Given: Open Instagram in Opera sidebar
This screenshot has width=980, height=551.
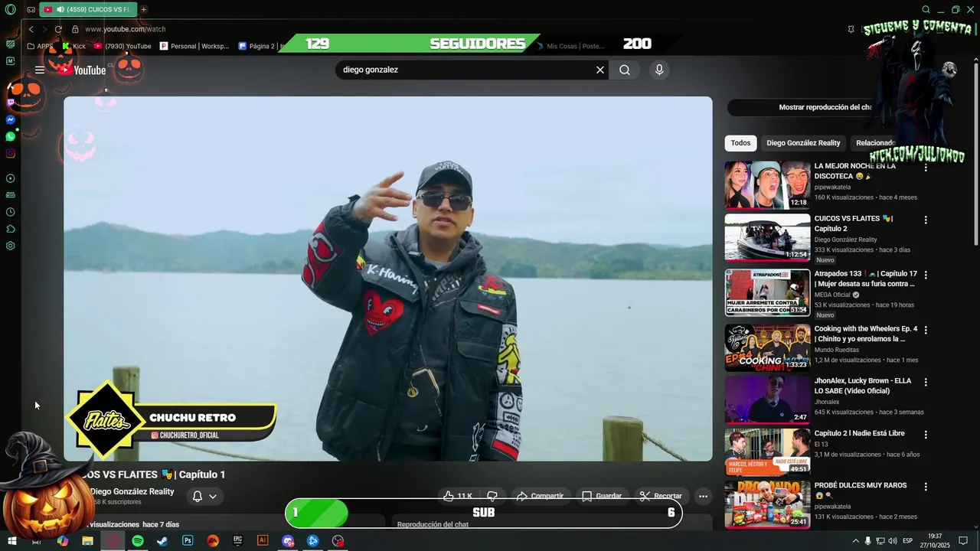Looking at the screenshot, I should [x=10, y=153].
